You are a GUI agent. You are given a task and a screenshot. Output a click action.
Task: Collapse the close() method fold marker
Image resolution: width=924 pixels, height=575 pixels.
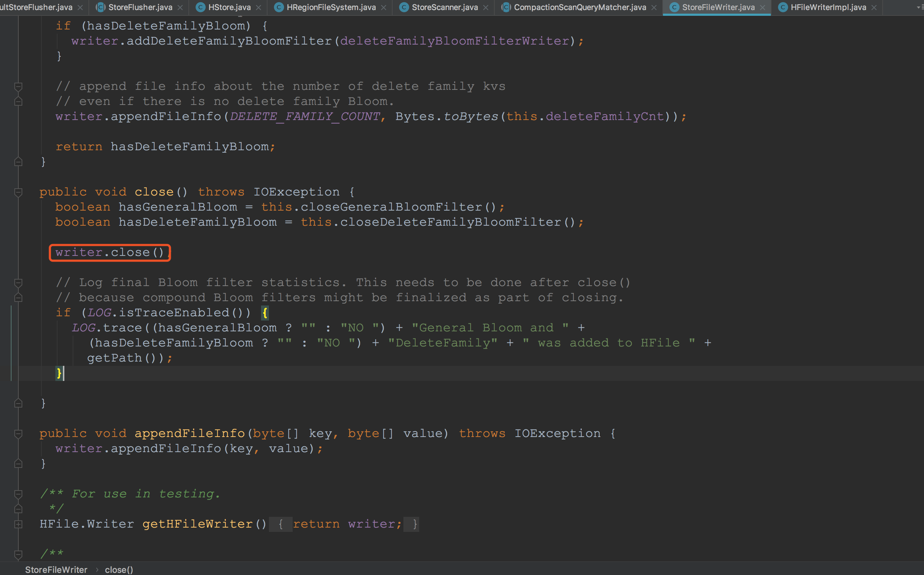tap(18, 192)
